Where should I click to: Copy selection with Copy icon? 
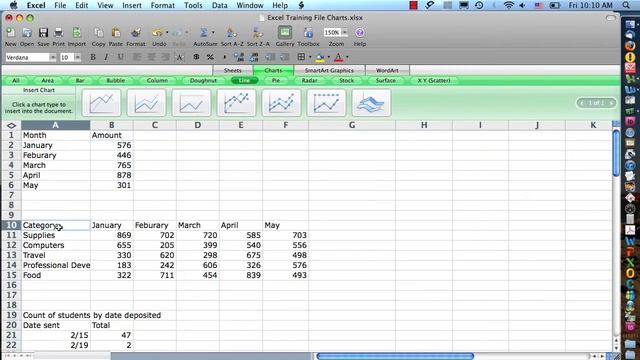tap(98, 33)
